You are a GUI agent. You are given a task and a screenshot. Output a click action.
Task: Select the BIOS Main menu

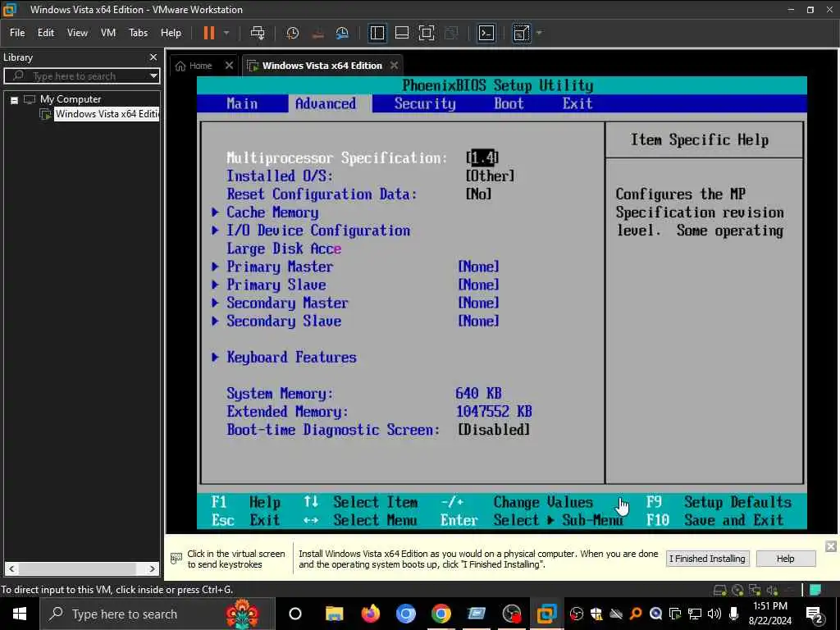(242, 103)
